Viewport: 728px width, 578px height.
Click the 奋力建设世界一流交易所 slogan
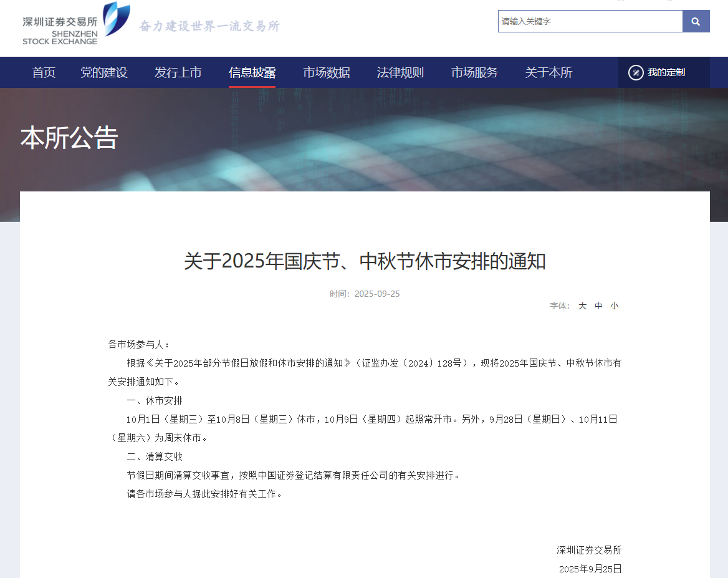pos(209,26)
